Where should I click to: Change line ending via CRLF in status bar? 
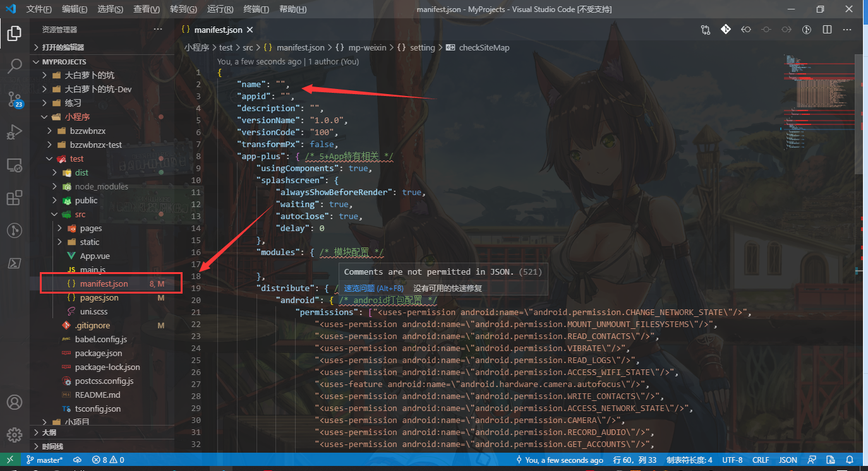(761, 460)
